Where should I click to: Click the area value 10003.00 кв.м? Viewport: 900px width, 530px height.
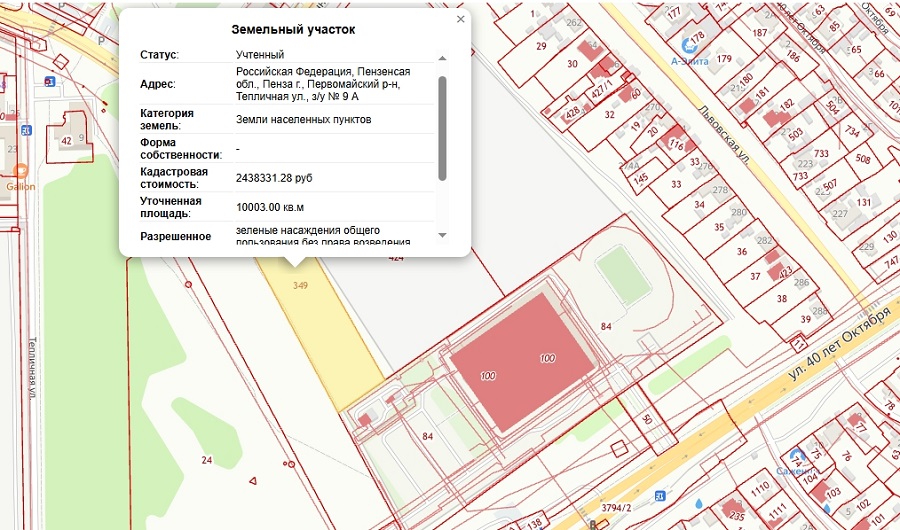(x=270, y=207)
